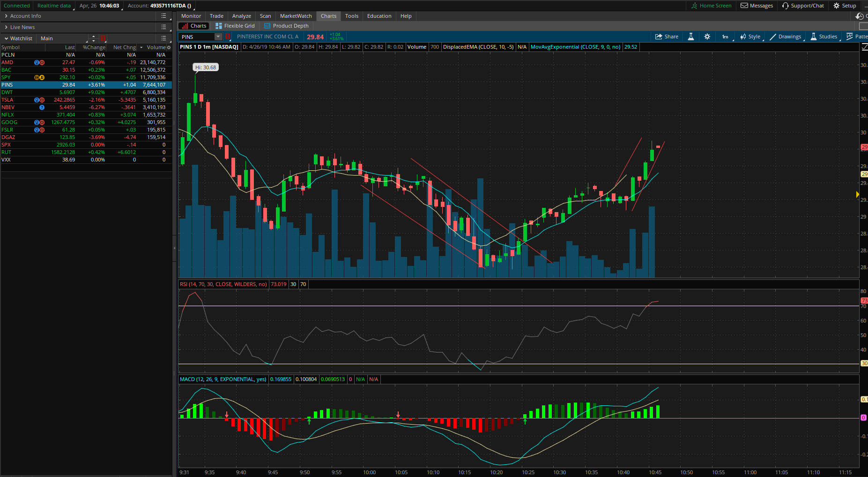Click the Home Screen button
This screenshot has width=868, height=477.
coord(711,6)
